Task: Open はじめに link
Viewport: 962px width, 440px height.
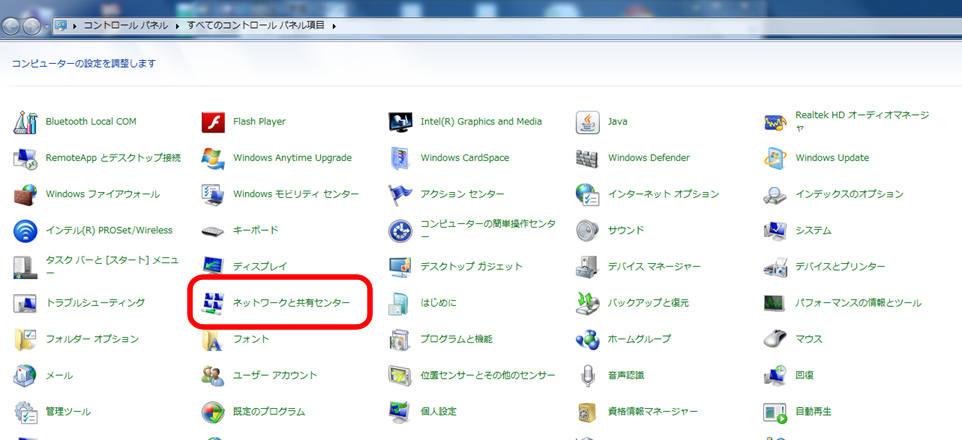Action: (438, 303)
